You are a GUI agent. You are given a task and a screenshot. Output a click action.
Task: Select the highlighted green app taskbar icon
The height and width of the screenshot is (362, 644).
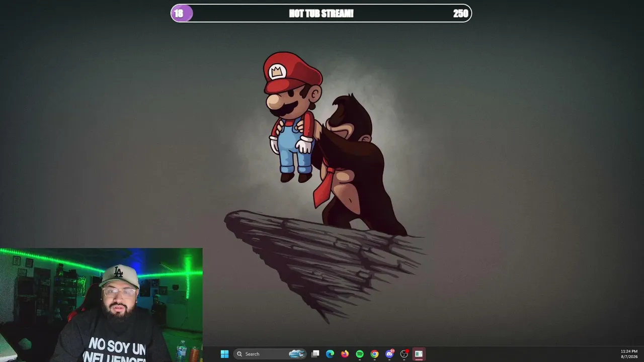[x=419, y=354]
